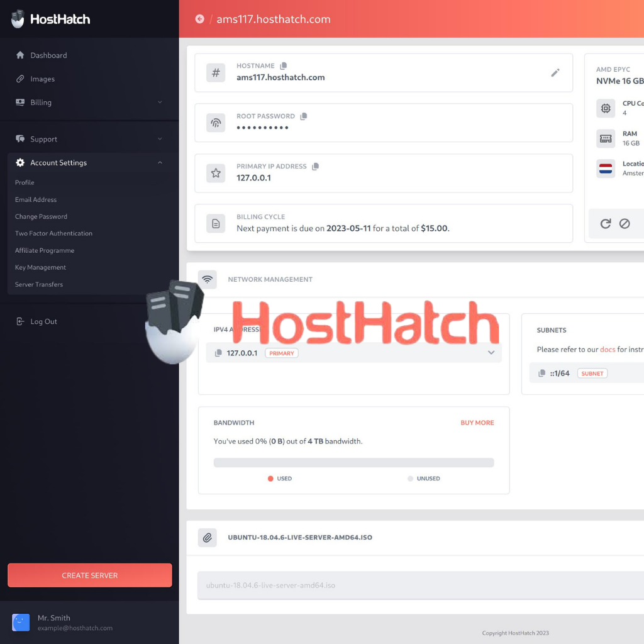Click the Netherlands flag location icon
The width and height of the screenshot is (644, 644).
tap(606, 169)
